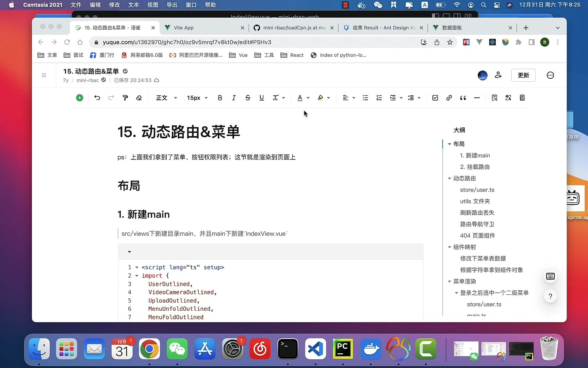Open the React bookmark folder
Image resolution: width=588 pixels, height=368 pixels.
[x=292, y=55]
